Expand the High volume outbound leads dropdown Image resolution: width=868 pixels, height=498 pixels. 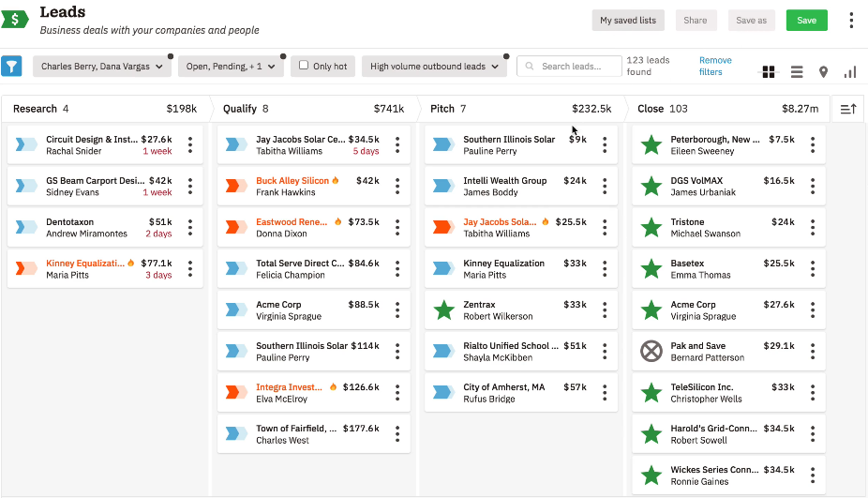435,67
